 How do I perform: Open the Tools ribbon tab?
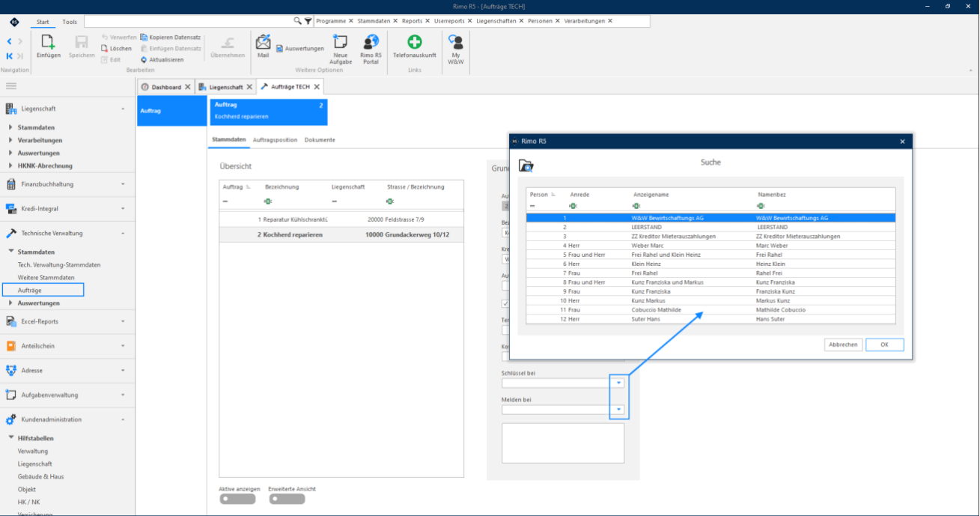pos(70,22)
